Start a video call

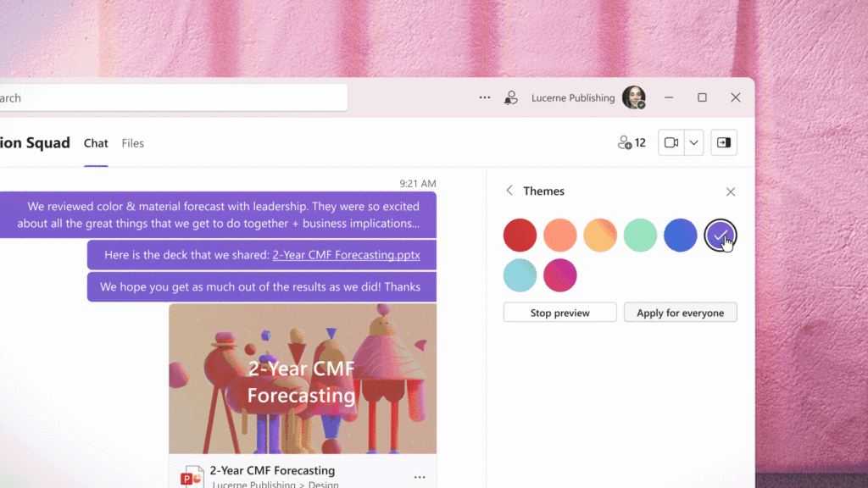(670, 142)
